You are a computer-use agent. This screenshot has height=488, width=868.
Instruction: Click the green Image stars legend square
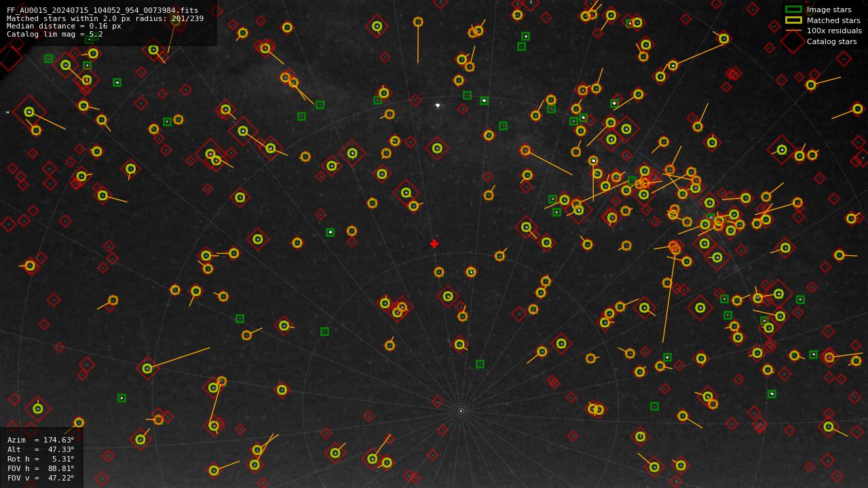793,10
